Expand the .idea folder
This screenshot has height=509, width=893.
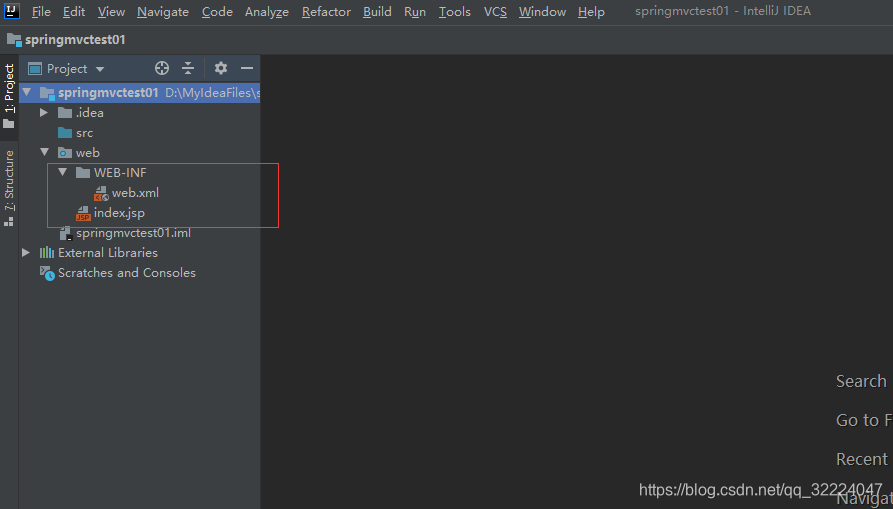click(x=44, y=113)
